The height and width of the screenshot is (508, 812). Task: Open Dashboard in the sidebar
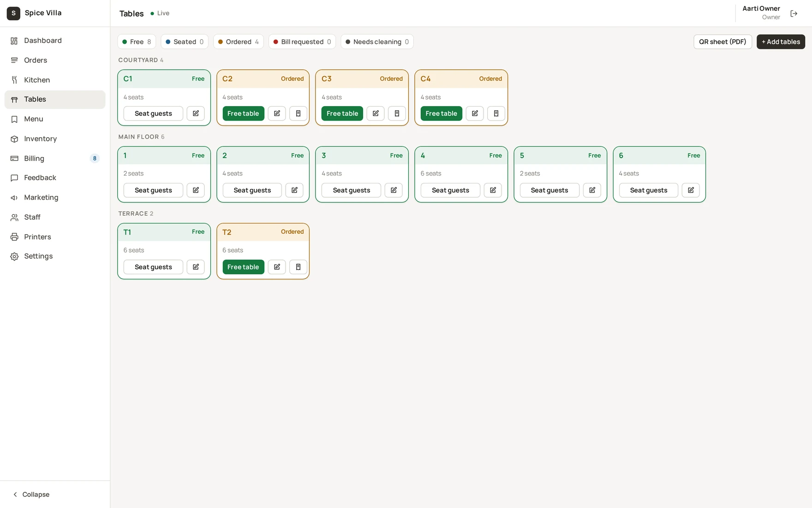pos(55,41)
